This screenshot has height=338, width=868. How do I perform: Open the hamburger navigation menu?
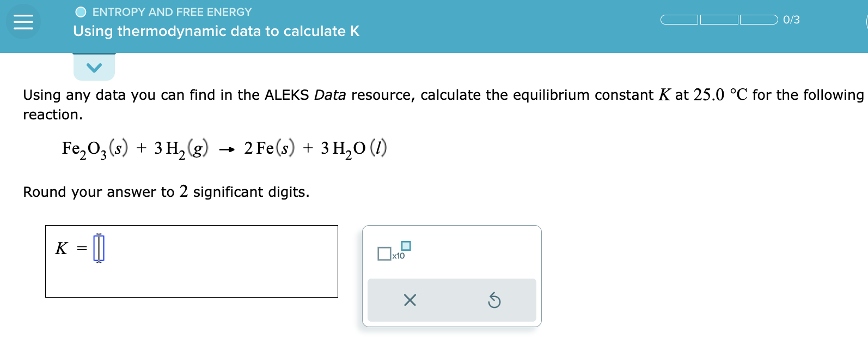[23, 22]
